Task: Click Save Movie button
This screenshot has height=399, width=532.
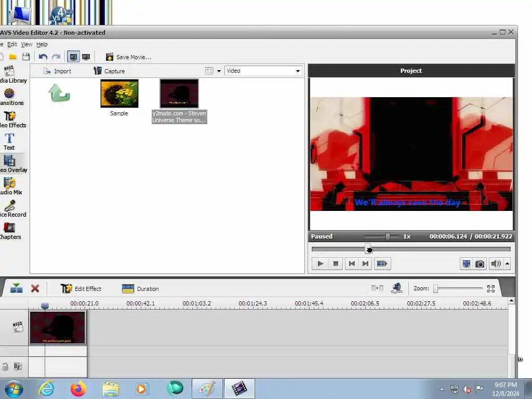Action: [128, 57]
